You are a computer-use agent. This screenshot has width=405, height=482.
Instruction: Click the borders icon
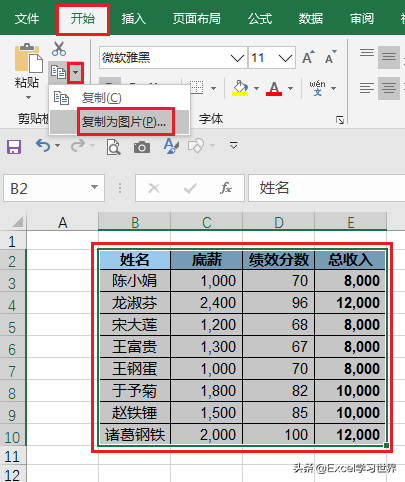pos(197,88)
